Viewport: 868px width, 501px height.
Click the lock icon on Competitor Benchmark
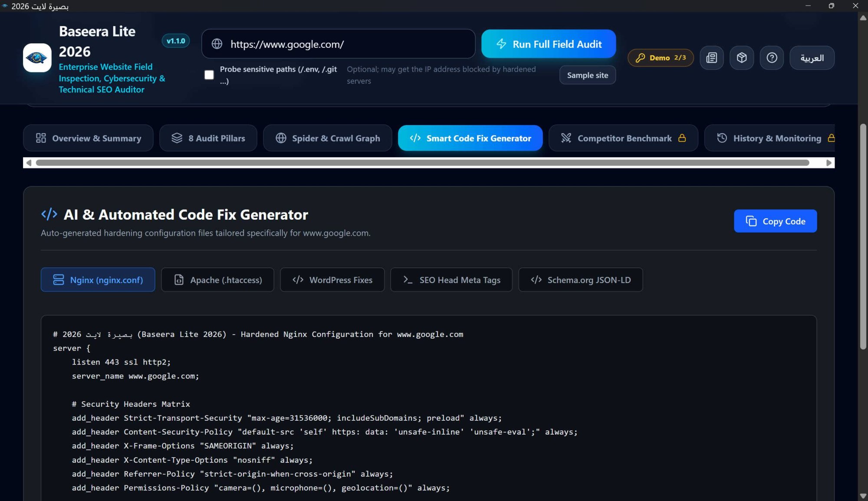[682, 138]
